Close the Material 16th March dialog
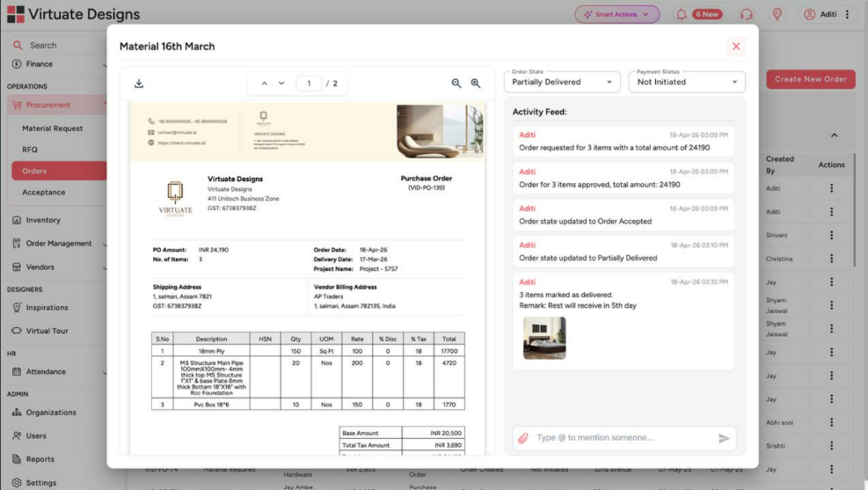This screenshot has height=490, width=868. coord(736,47)
